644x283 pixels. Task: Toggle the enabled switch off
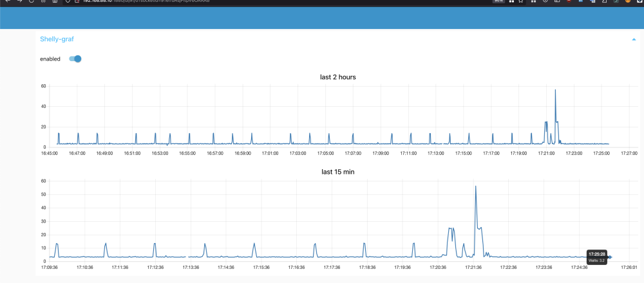click(75, 59)
